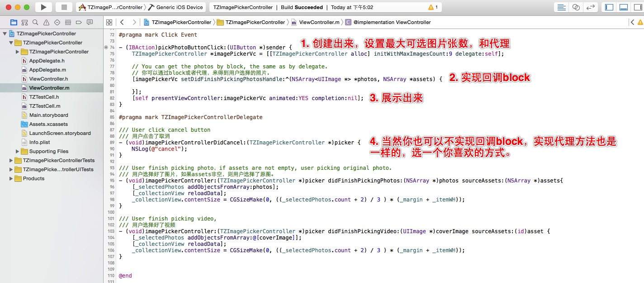This screenshot has height=283, width=644.
Task: Show the build warning indicator details
Action: (433, 7)
